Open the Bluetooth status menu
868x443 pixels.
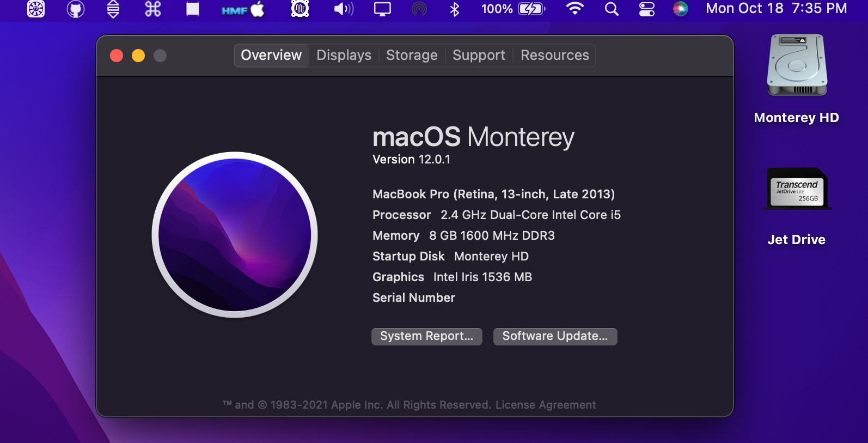[x=455, y=9]
